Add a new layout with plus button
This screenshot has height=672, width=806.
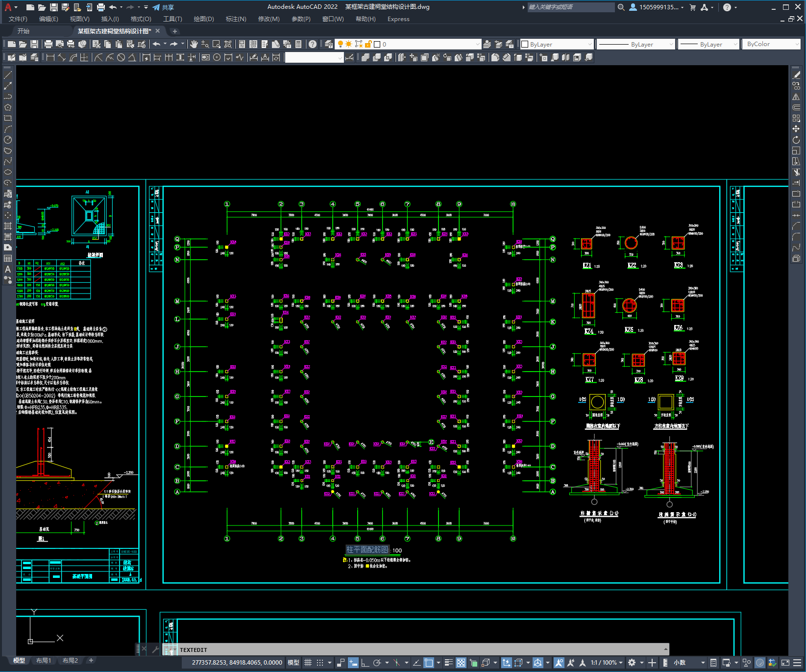click(x=91, y=661)
